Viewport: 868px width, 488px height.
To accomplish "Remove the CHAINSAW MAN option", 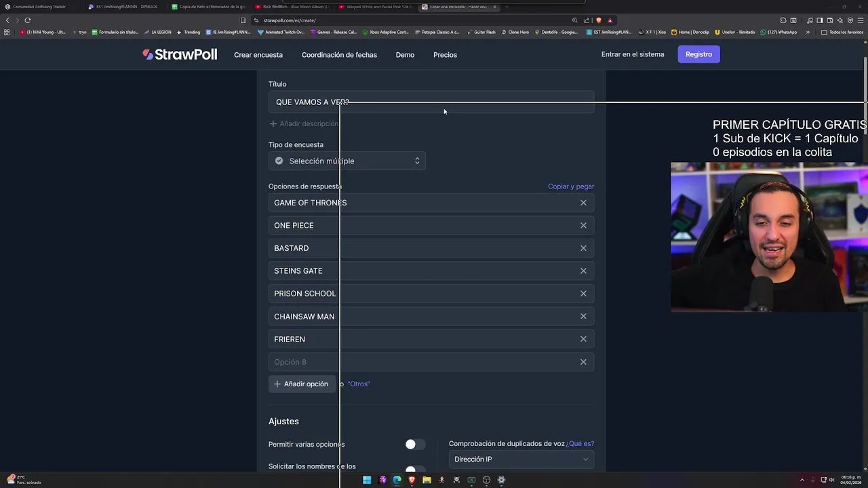I will click(583, 317).
